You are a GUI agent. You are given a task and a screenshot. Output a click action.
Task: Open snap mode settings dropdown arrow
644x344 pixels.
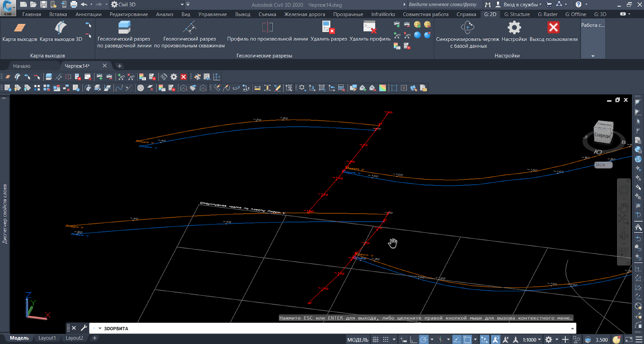394,340
